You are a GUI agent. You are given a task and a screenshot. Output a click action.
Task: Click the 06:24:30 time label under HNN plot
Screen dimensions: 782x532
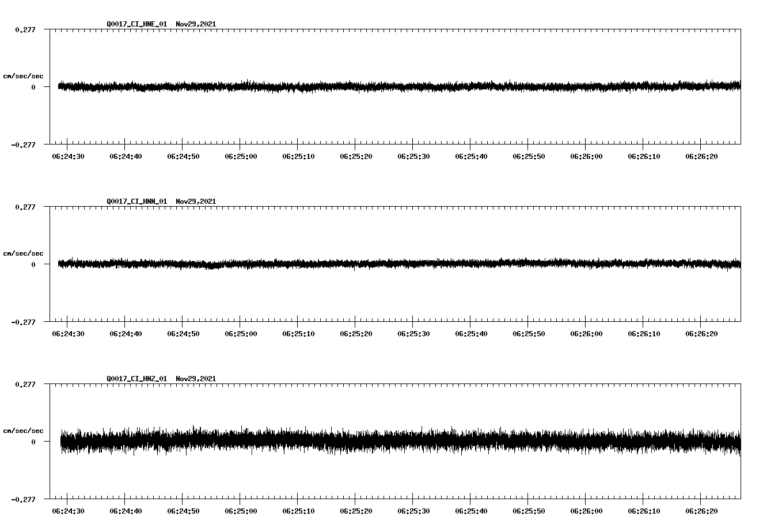click(x=68, y=333)
